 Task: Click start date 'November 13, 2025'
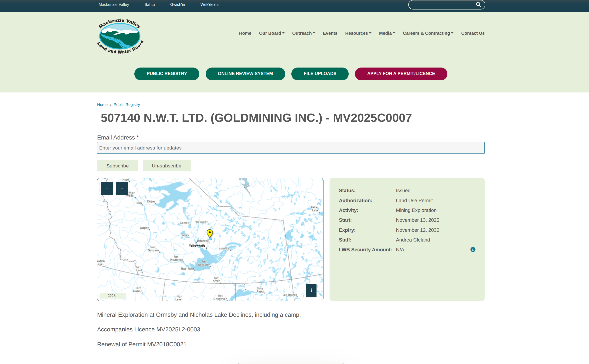tap(418, 220)
